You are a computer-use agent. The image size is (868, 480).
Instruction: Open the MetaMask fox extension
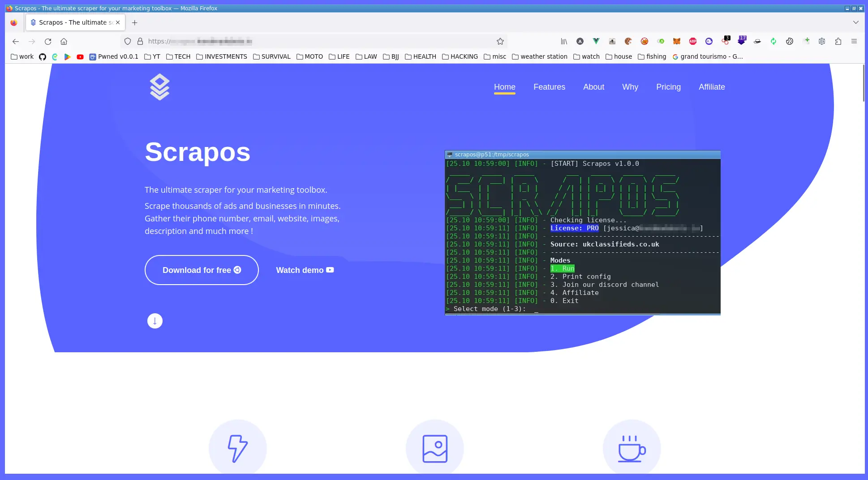coord(677,41)
